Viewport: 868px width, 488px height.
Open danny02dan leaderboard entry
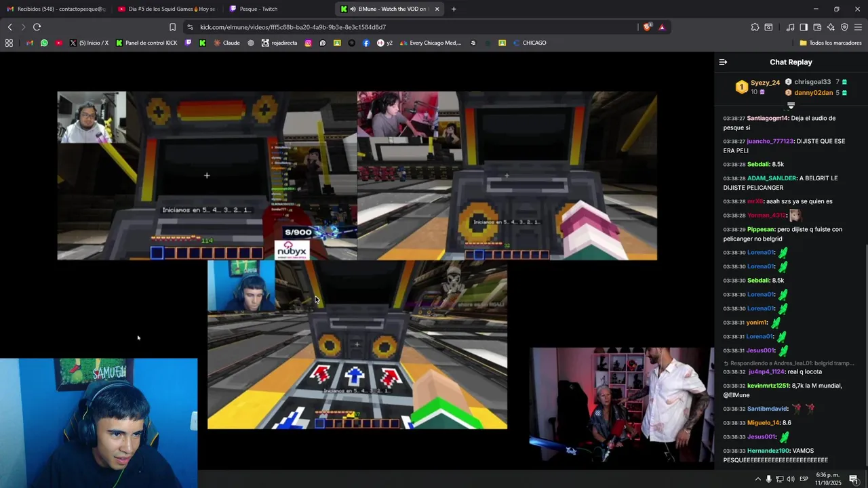click(816, 93)
